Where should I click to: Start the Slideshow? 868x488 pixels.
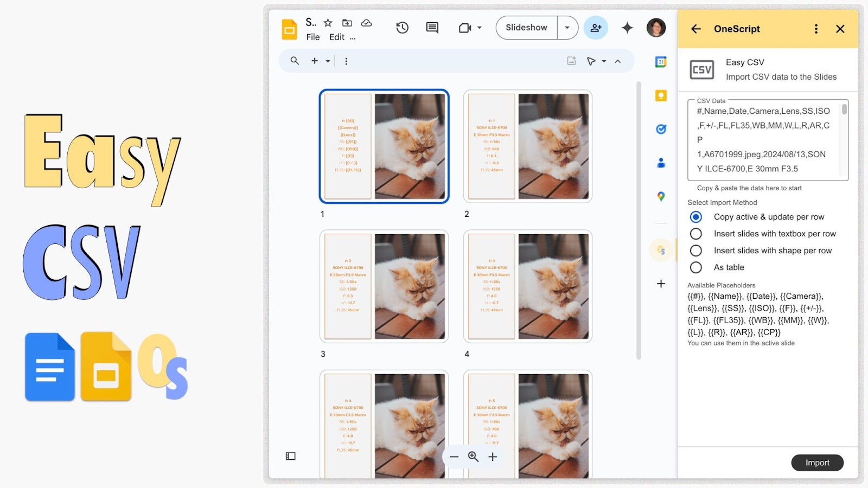pyautogui.click(x=526, y=28)
